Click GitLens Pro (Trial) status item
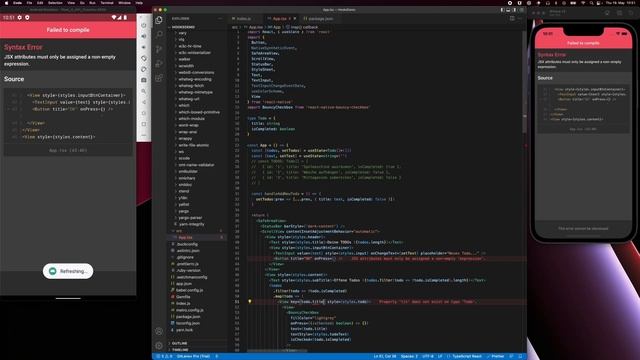Screen dimensions: 640x360 click(x=193, y=356)
